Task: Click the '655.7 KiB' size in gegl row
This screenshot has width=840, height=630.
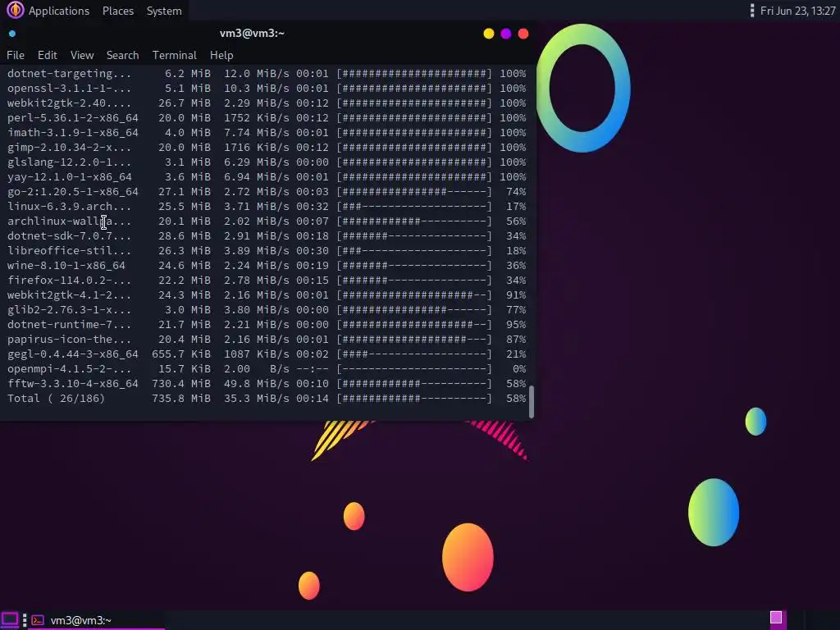Action: (x=181, y=354)
